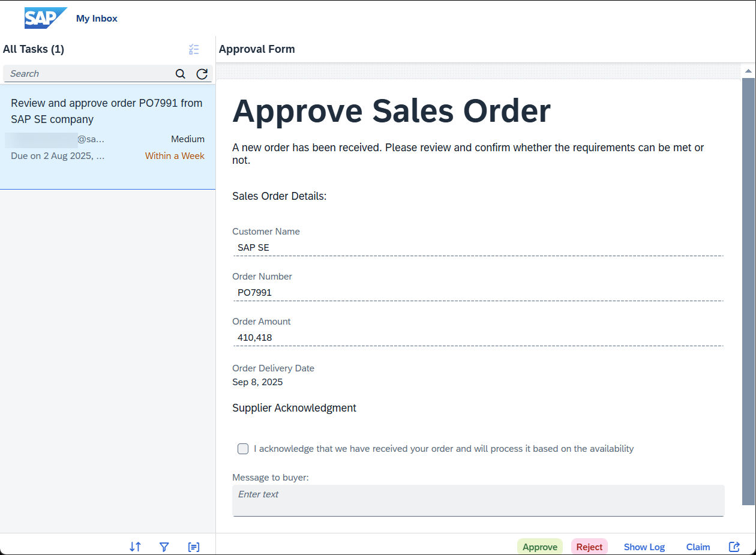Click the Approve Sales Order heading

pyautogui.click(x=391, y=111)
